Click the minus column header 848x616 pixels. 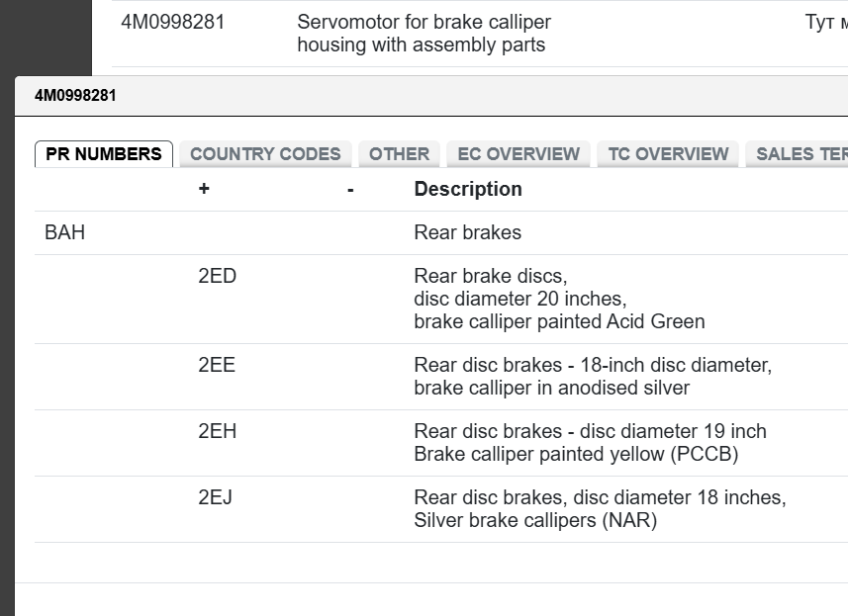point(350,189)
